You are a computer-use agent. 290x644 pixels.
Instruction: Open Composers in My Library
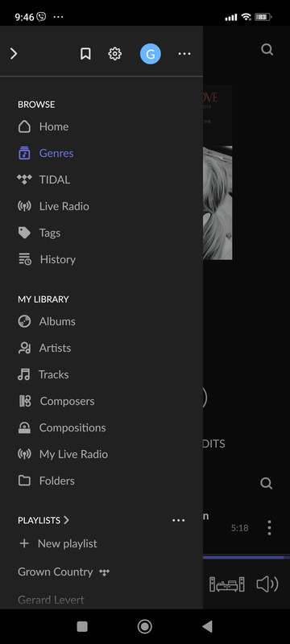coord(67,401)
